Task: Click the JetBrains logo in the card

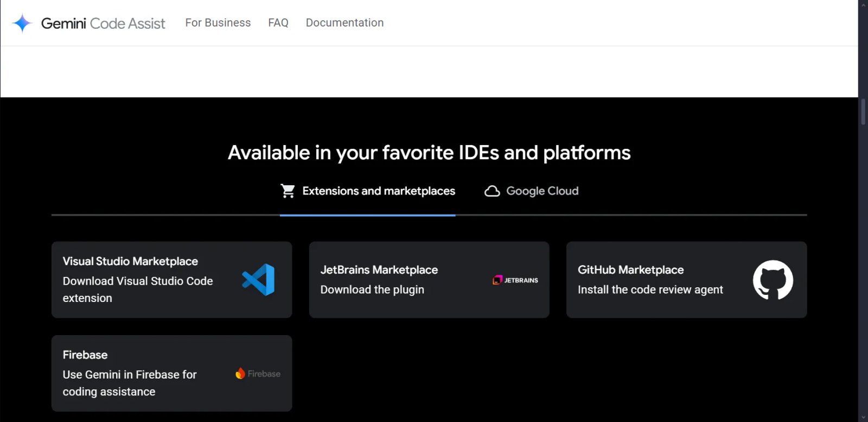Action: [515, 280]
